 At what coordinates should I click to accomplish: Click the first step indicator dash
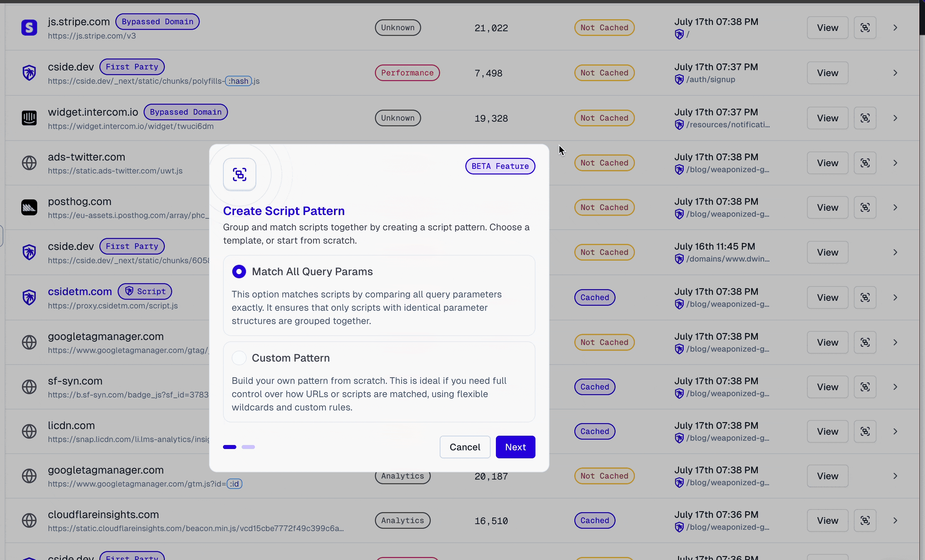click(229, 447)
